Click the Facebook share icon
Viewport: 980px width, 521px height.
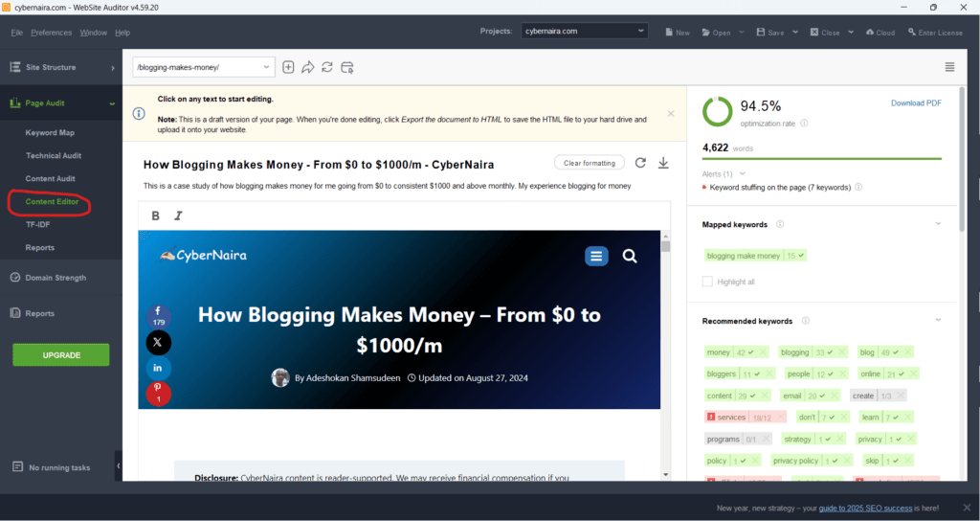(x=158, y=316)
